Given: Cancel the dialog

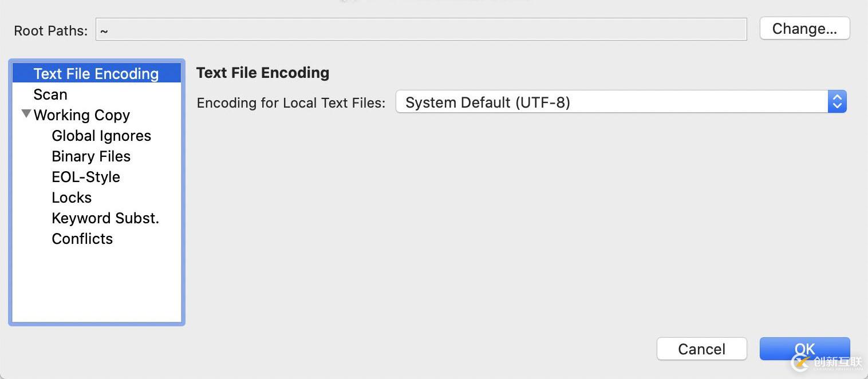Looking at the screenshot, I should [701, 349].
